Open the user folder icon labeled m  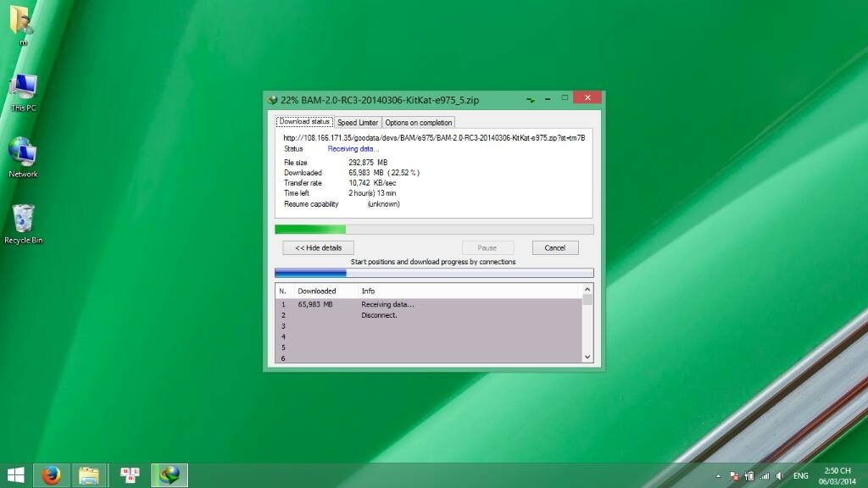(x=21, y=25)
